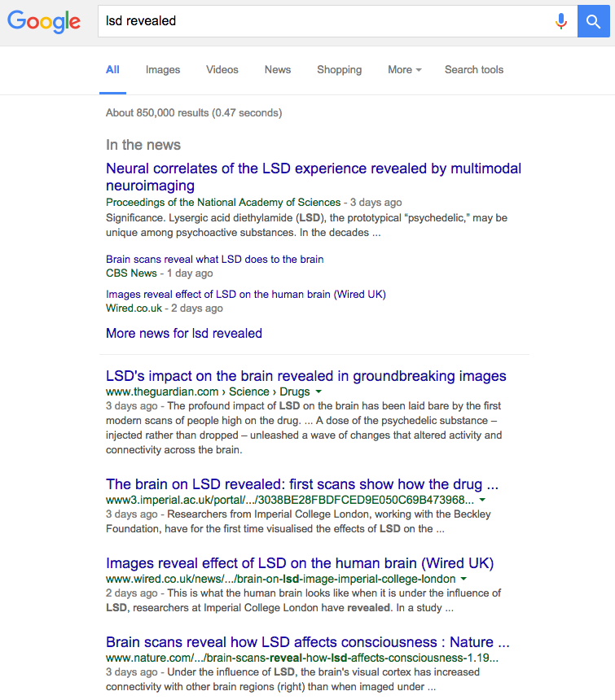Click the www3.imperial.ac.uk/portal URL text

290,500
